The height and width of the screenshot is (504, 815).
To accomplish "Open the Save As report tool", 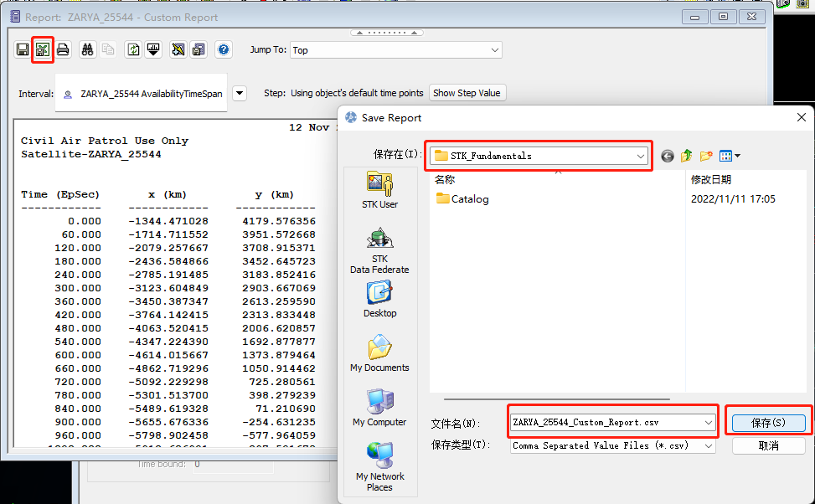I will point(42,49).
